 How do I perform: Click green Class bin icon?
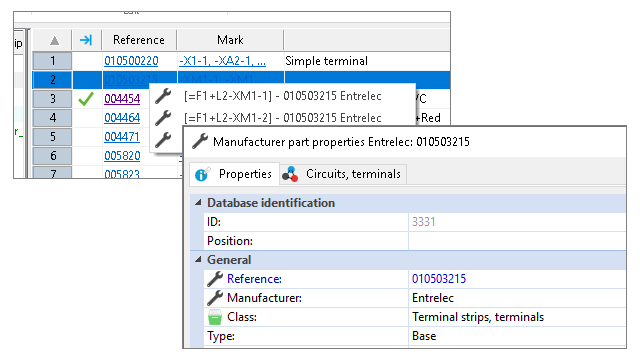point(215,317)
